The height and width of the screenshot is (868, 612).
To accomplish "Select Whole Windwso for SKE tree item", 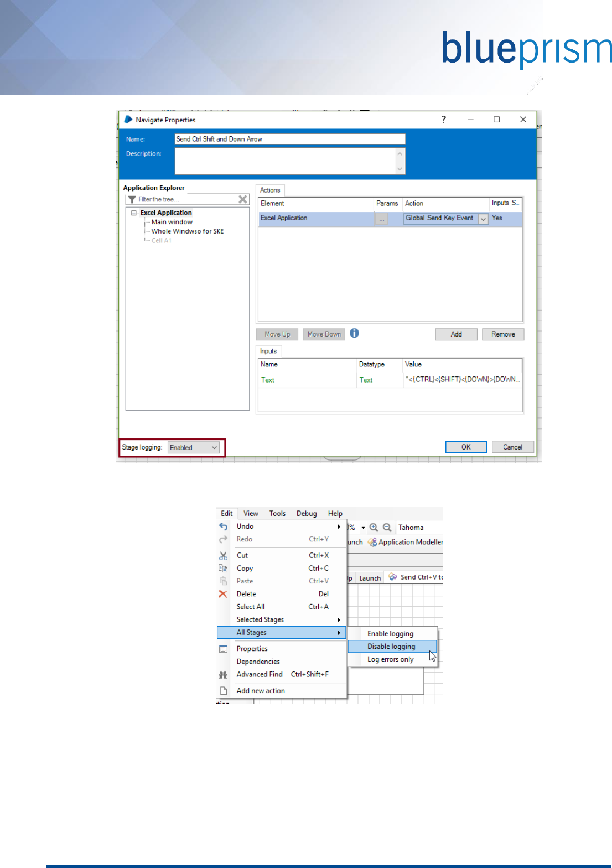I will pos(188,231).
